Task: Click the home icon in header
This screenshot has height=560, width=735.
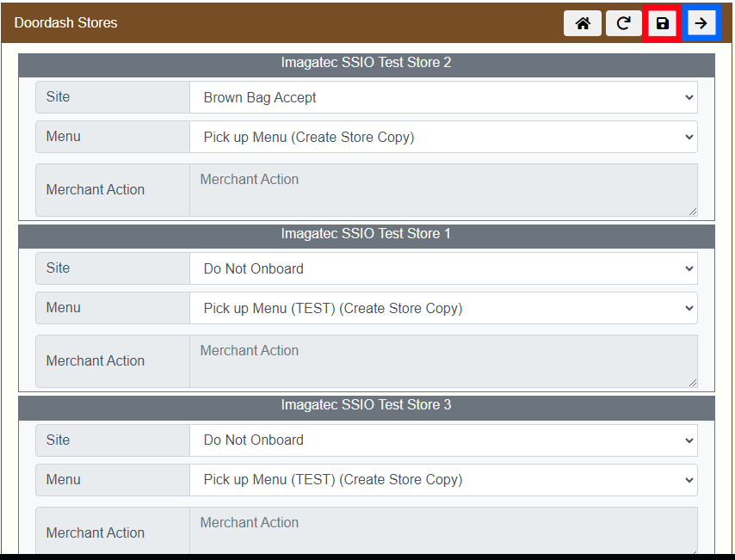Action: (583, 23)
